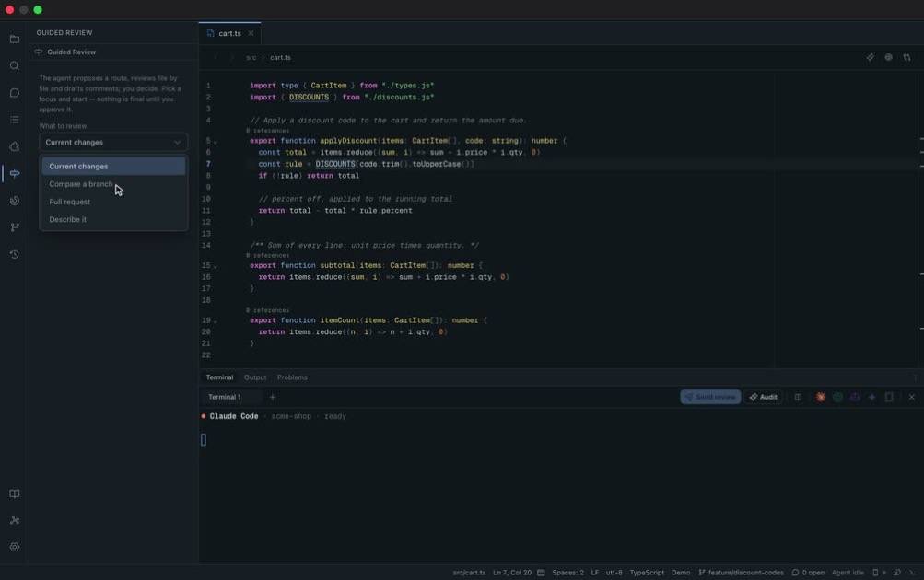Image resolution: width=924 pixels, height=580 pixels.
Task: Click the TypeScript language mode in status bar
Action: point(647,573)
